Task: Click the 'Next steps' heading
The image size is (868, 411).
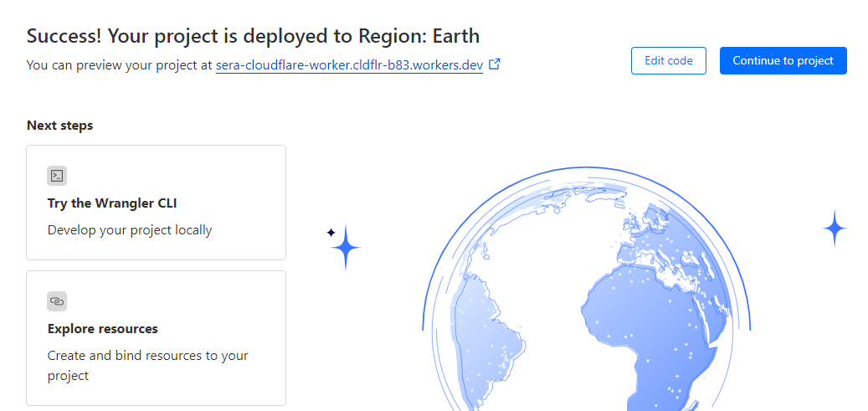Action: click(60, 126)
